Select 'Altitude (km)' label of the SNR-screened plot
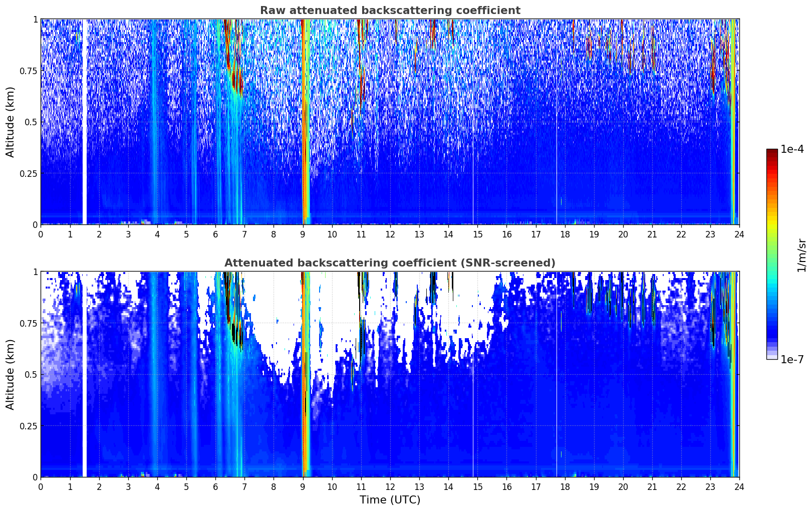 10,374
